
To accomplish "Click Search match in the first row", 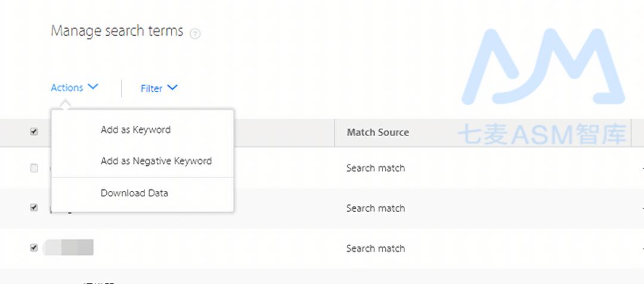I will coord(376,168).
